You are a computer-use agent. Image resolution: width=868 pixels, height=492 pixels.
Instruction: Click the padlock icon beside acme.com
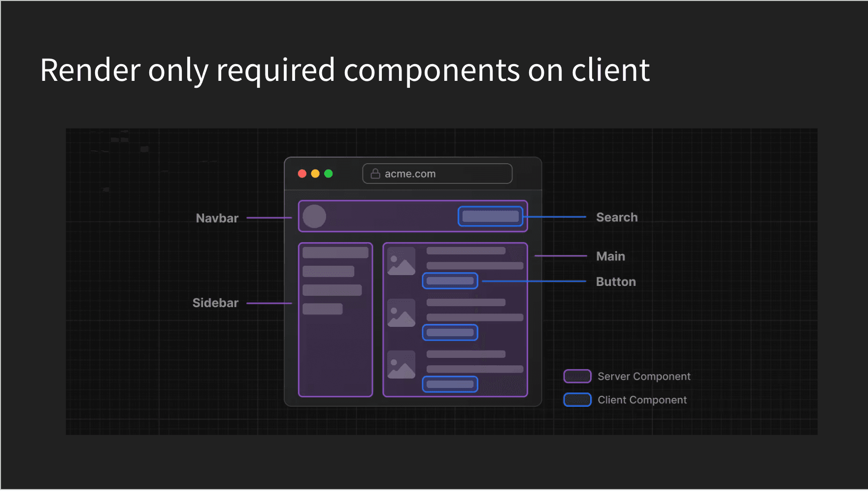point(375,174)
